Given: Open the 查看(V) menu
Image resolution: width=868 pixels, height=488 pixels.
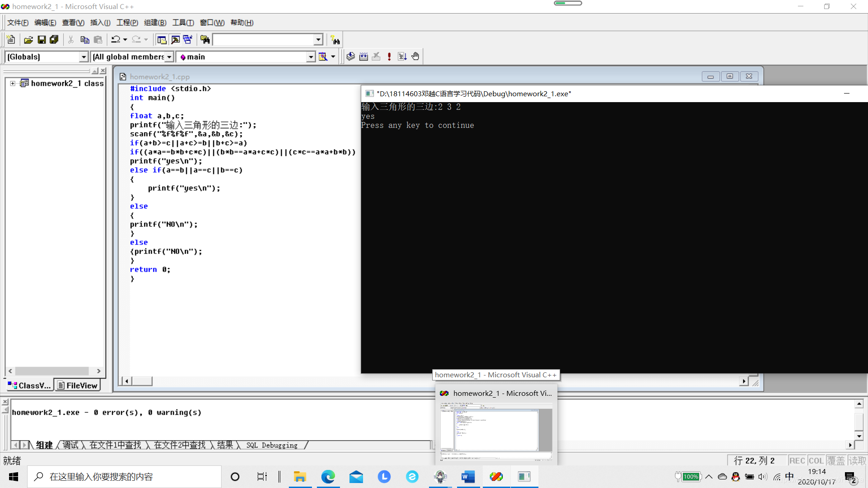Looking at the screenshot, I should click(x=73, y=23).
